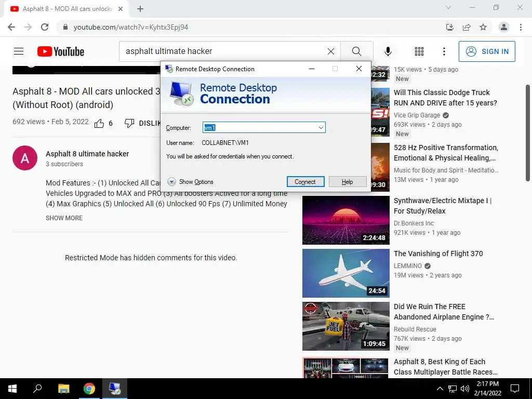Image resolution: width=532 pixels, height=399 pixels.
Task: Dislike the video with thumbs down
Action: click(129, 123)
